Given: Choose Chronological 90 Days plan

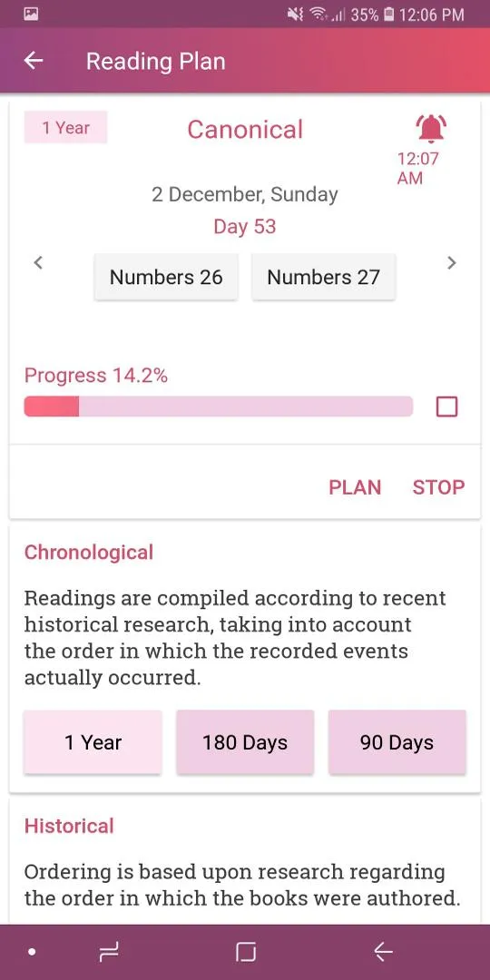Looking at the screenshot, I should click(397, 742).
